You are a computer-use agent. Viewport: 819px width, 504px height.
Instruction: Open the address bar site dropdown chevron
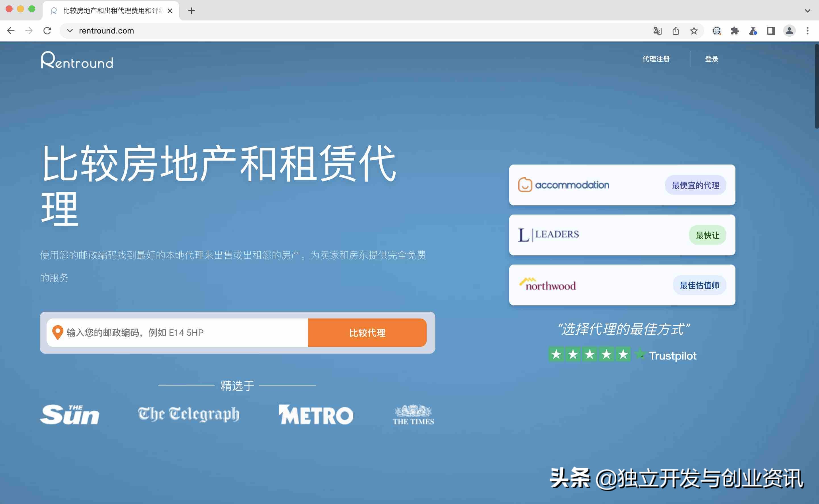(69, 30)
